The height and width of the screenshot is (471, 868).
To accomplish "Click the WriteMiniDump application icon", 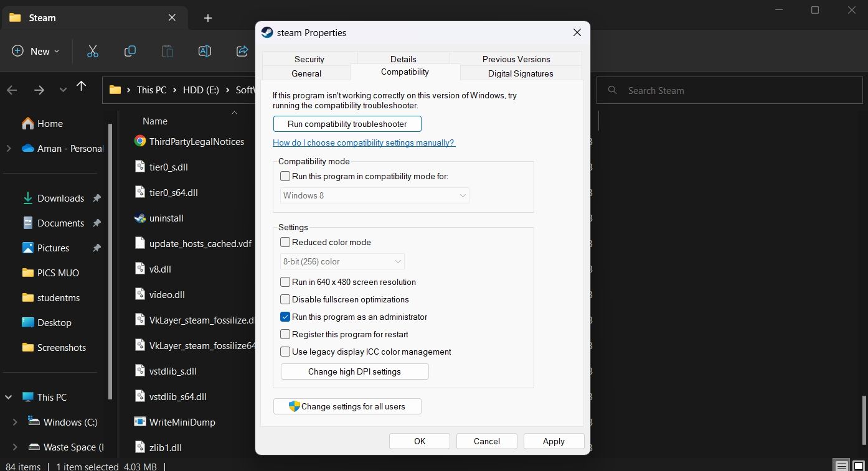I will coord(140,422).
